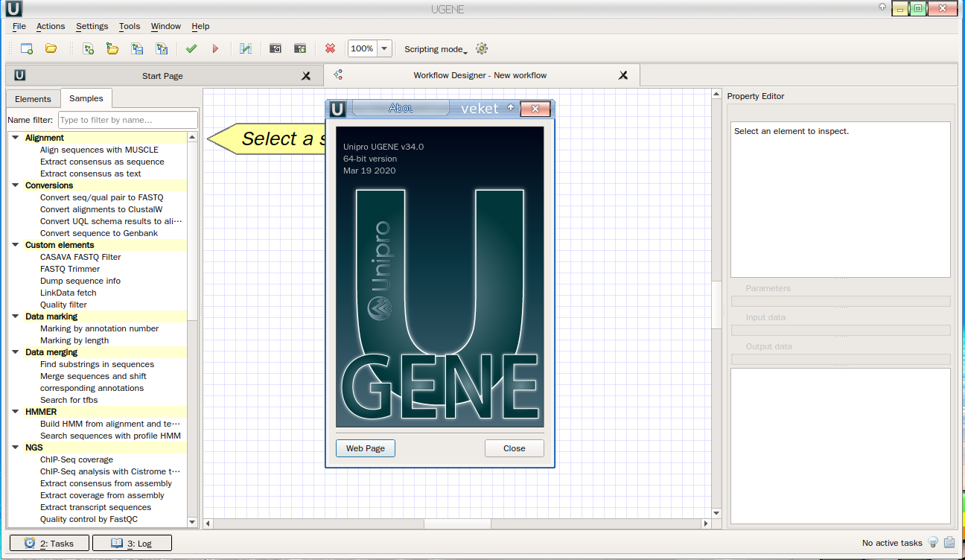Image resolution: width=965 pixels, height=560 pixels.
Task: Click the New workflow icon
Action: 88,48
